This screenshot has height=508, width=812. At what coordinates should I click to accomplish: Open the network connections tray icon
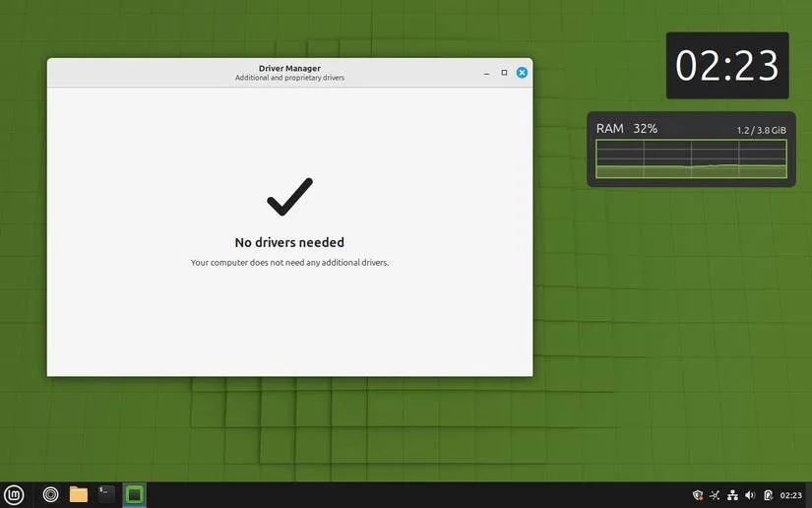(732, 495)
